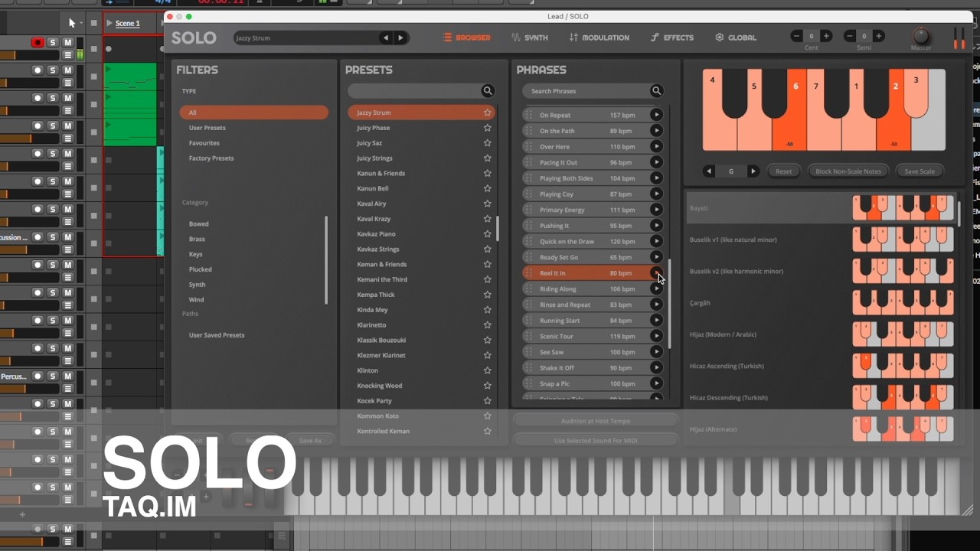This screenshot has height=551, width=980.
Task: Adjust the Master volume knob
Action: [921, 35]
